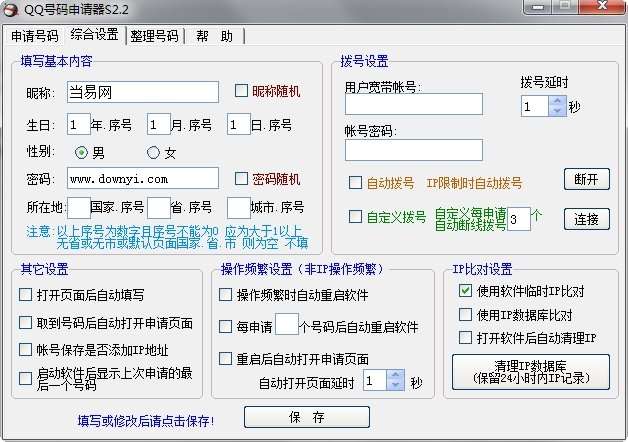Click the 帐号密码 input field

414,150
